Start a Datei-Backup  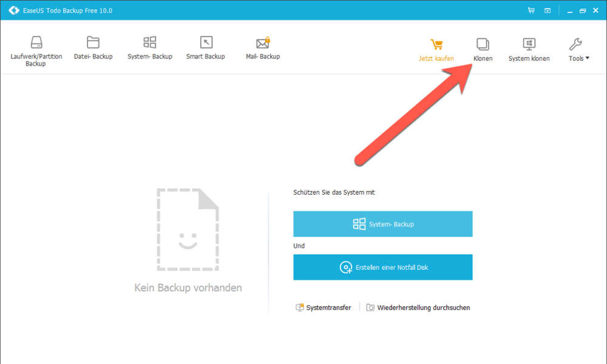tap(93, 47)
